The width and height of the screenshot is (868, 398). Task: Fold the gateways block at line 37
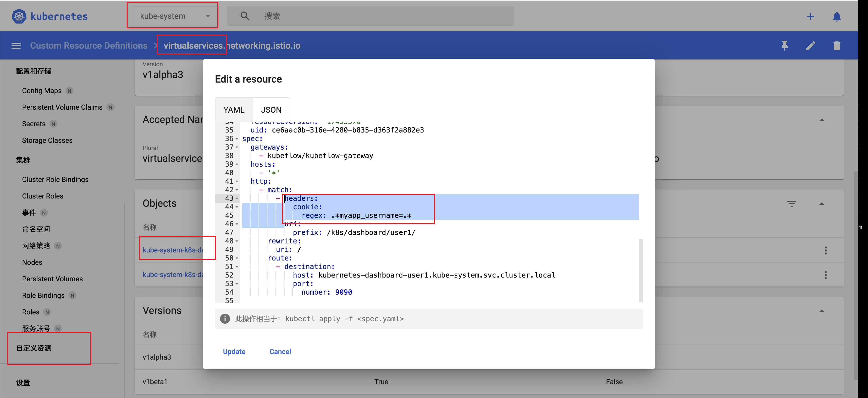coord(237,147)
